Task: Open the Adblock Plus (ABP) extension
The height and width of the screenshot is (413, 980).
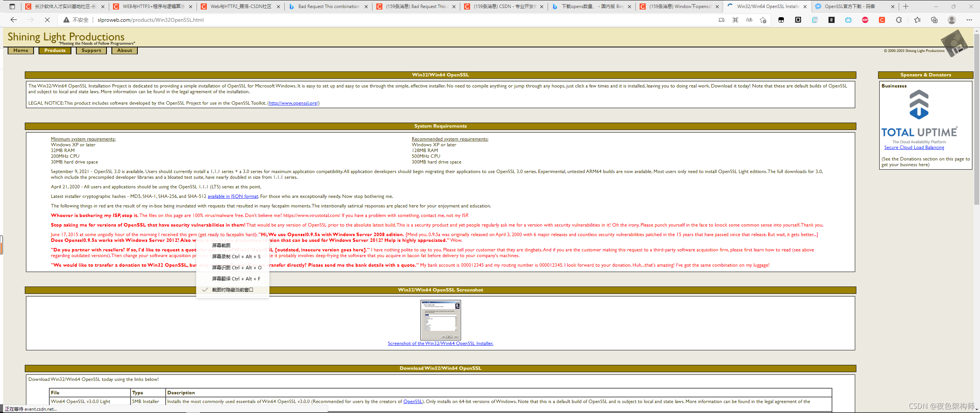Action: tap(865, 20)
